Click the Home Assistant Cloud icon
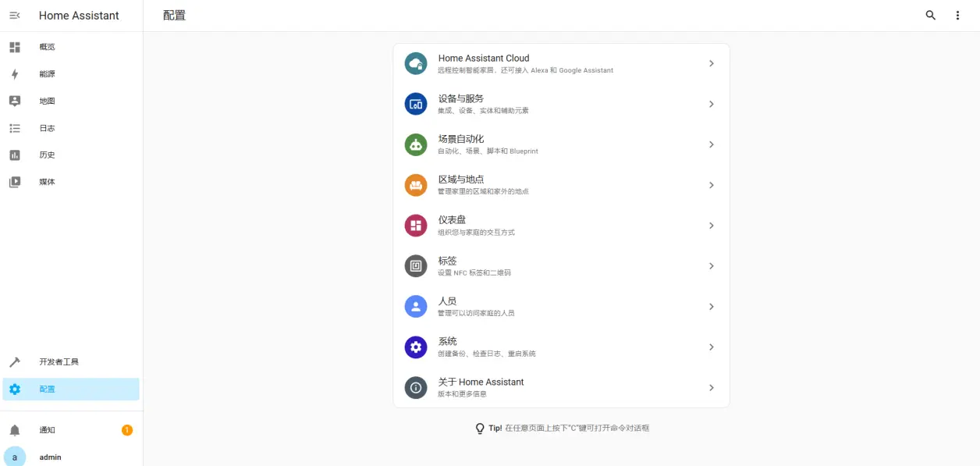Image resolution: width=980 pixels, height=466 pixels. pyautogui.click(x=416, y=63)
